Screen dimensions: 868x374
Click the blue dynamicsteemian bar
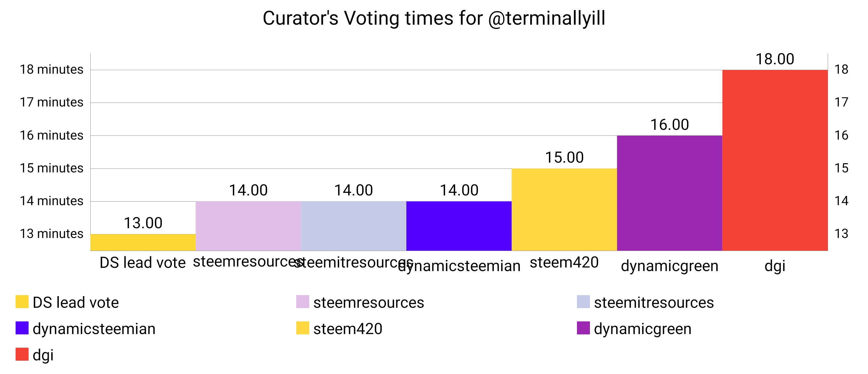[x=459, y=226]
